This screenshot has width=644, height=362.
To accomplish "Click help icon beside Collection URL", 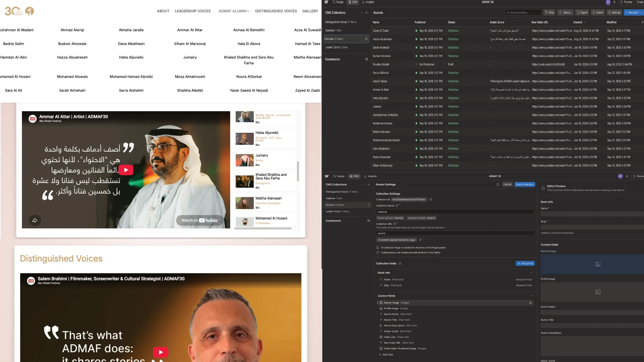I will [x=394, y=224].
